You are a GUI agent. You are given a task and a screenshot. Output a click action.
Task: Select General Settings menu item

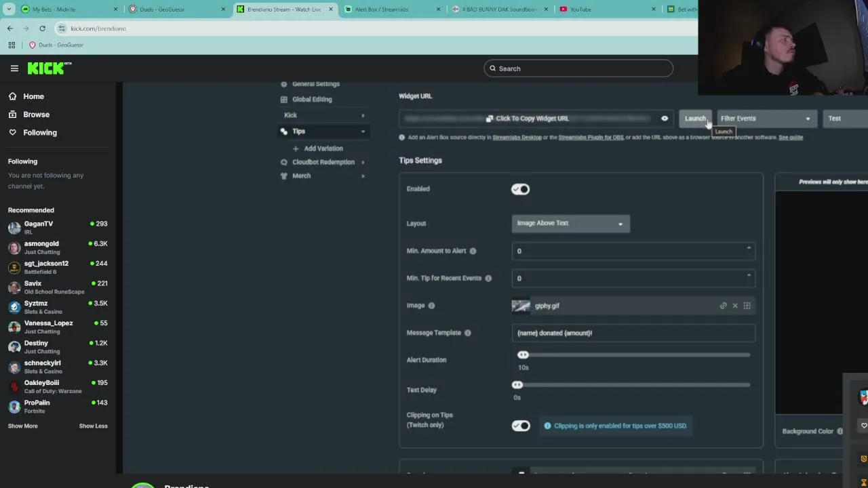point(316,84)
